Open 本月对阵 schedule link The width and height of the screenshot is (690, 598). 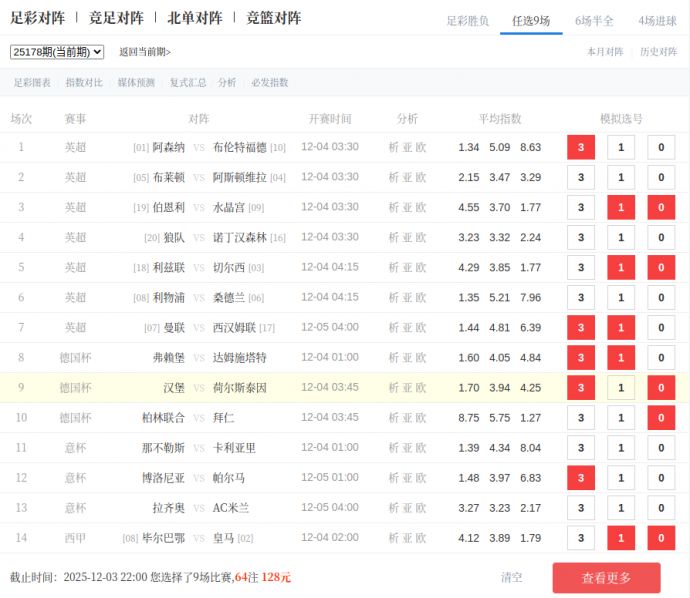(605, 52)
